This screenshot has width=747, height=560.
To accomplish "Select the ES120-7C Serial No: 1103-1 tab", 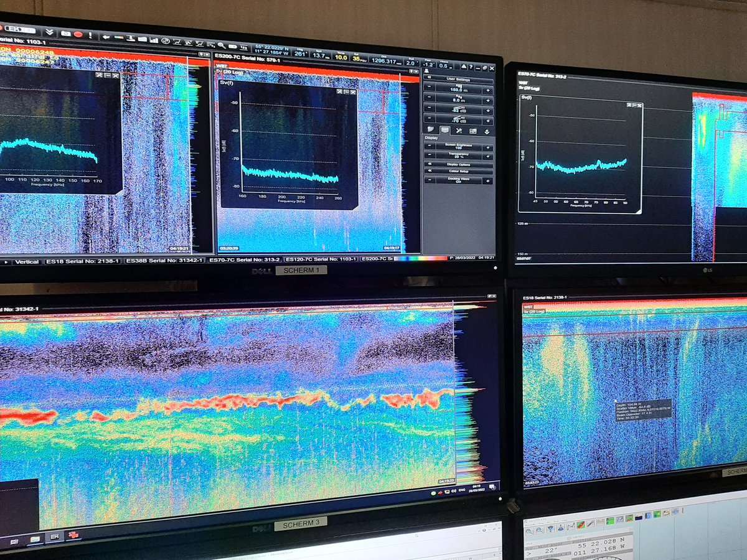I will 321,259.
